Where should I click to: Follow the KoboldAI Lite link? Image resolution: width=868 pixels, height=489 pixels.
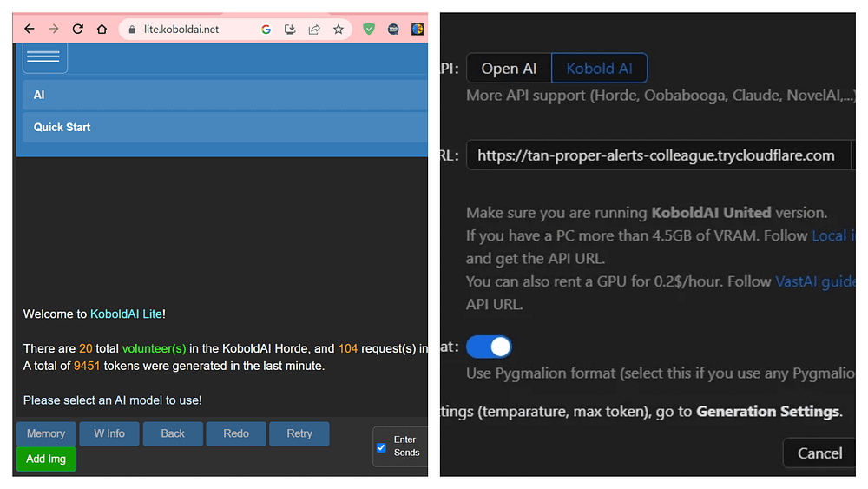[126, 314]
